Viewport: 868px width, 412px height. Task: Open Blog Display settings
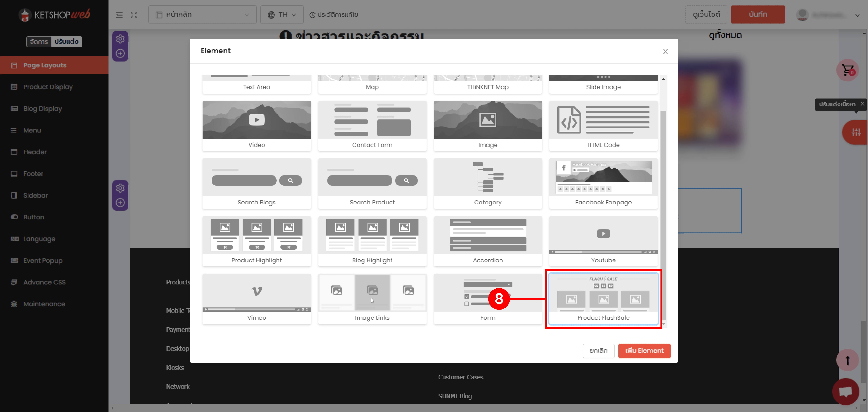click(54, 109)
